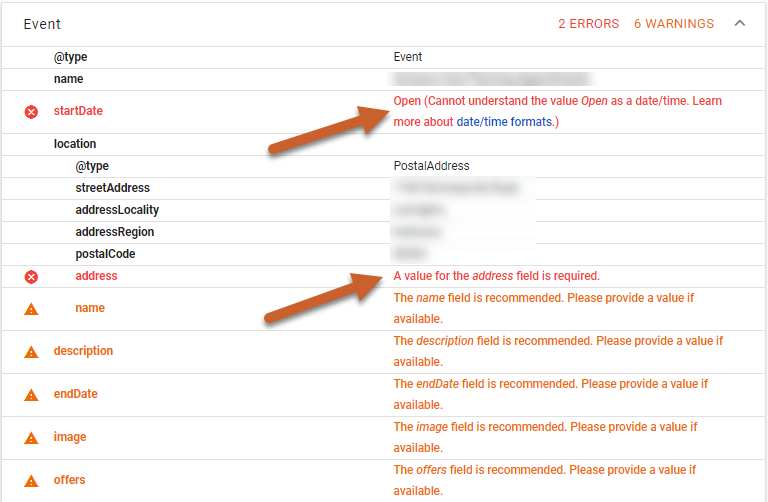Click the image warning triangle icon
Viewport: 768px width, 502px height.
[31, 438]
